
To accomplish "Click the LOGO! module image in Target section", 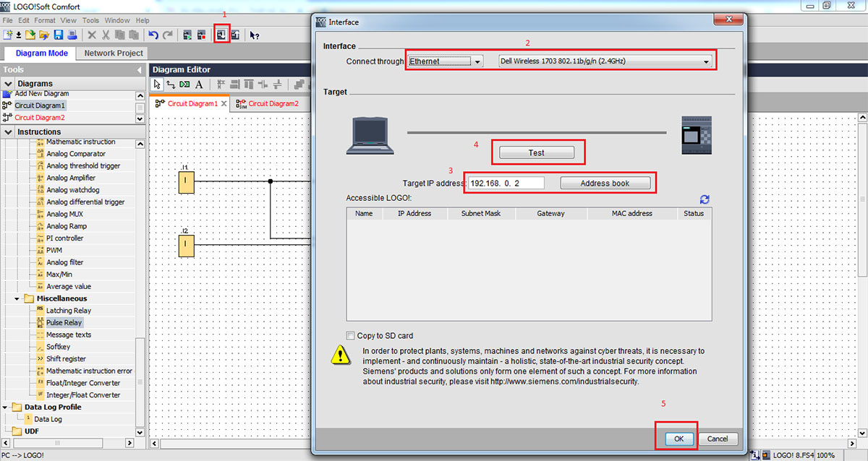I will pyautogui.click(x=697, y=135).
